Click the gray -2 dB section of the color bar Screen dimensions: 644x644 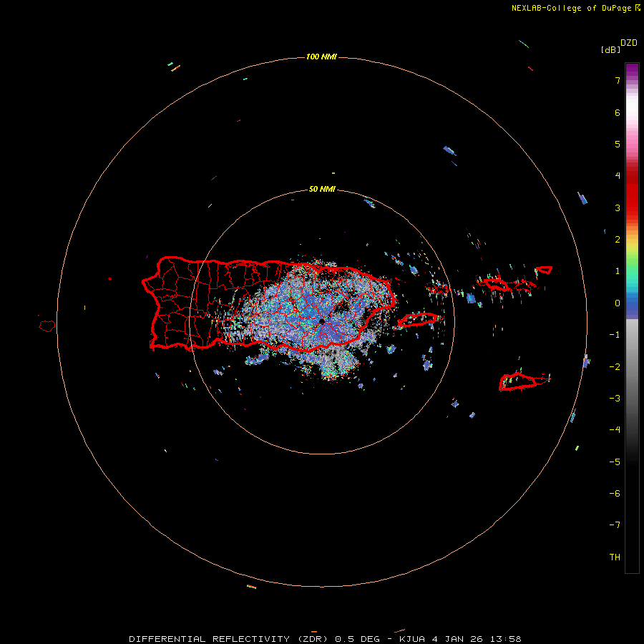[632, 367]
